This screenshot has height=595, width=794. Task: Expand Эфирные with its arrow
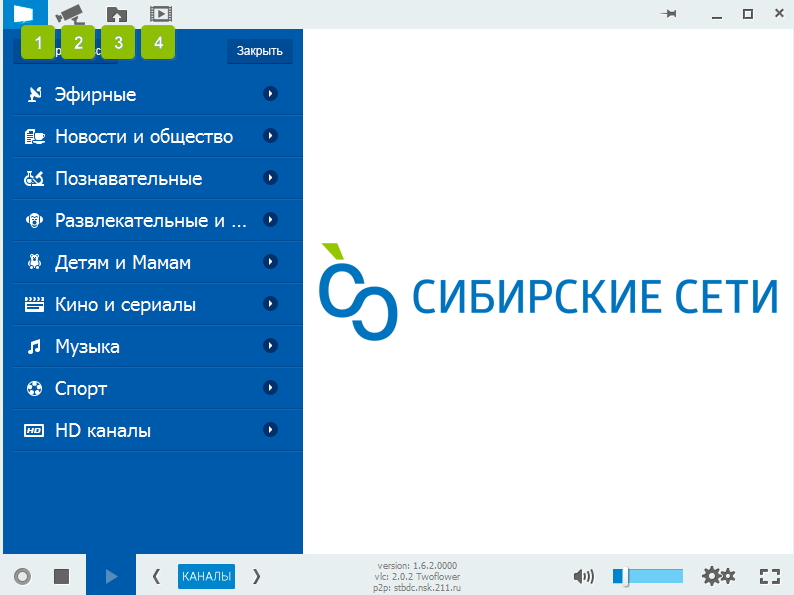tap(270, 94)
